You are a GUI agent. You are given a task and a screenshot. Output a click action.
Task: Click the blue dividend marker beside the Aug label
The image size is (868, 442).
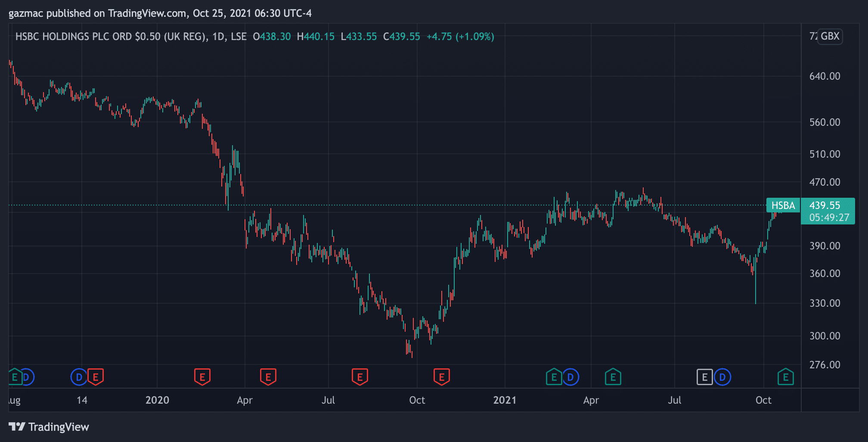click(27, 377)
